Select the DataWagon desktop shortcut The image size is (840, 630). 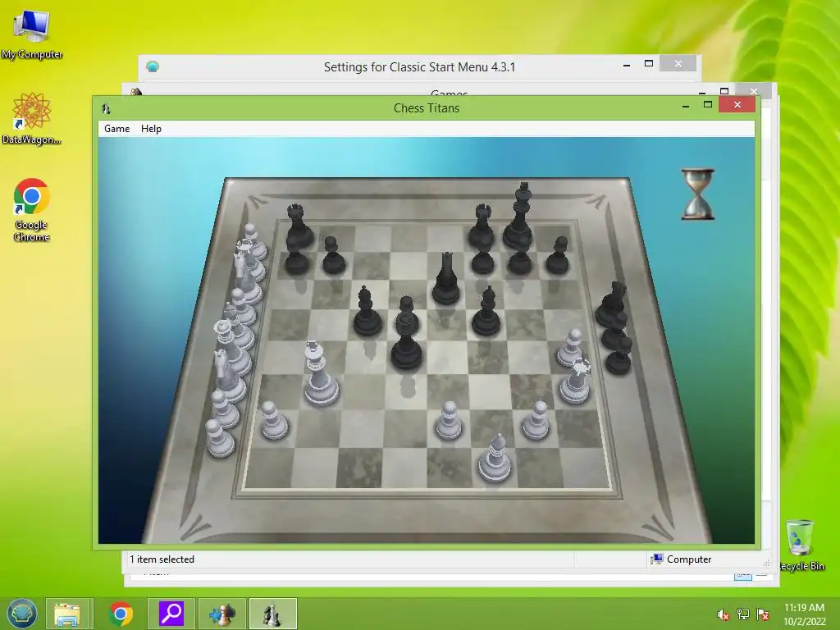pos(32,118)
